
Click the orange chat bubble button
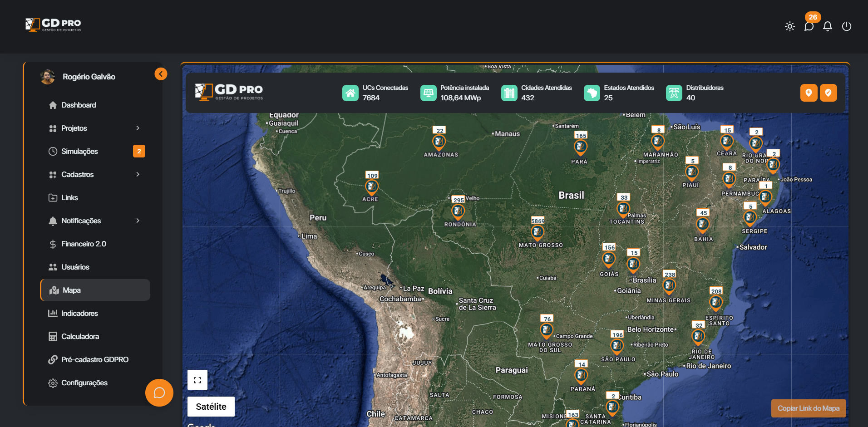(x=159, y=393)
